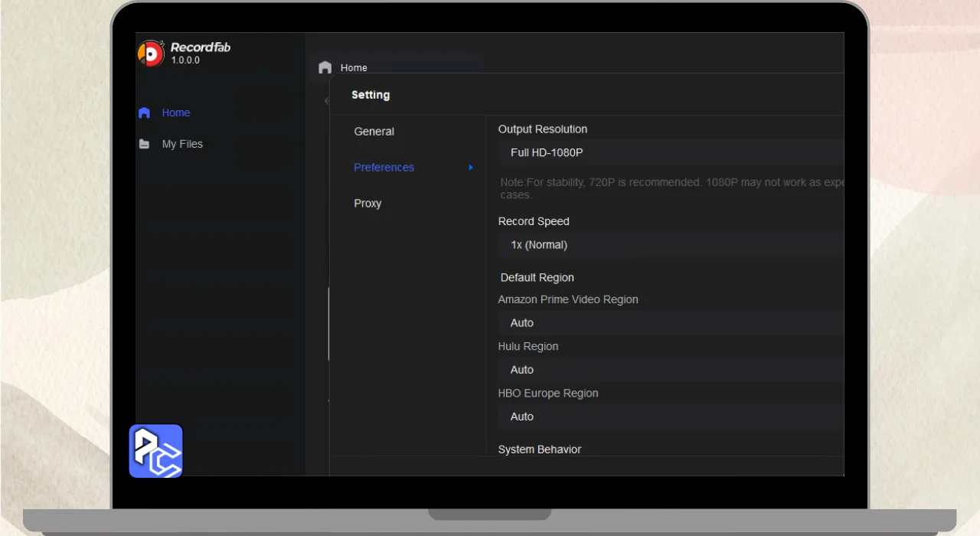Click the RecordFab logo icon

151,53
